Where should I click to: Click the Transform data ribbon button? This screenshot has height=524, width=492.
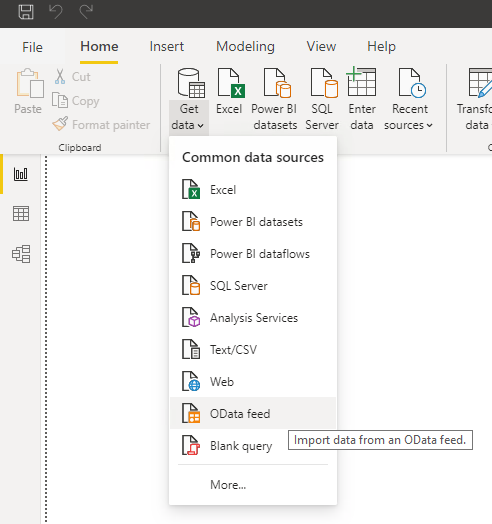tap(475, 99)
